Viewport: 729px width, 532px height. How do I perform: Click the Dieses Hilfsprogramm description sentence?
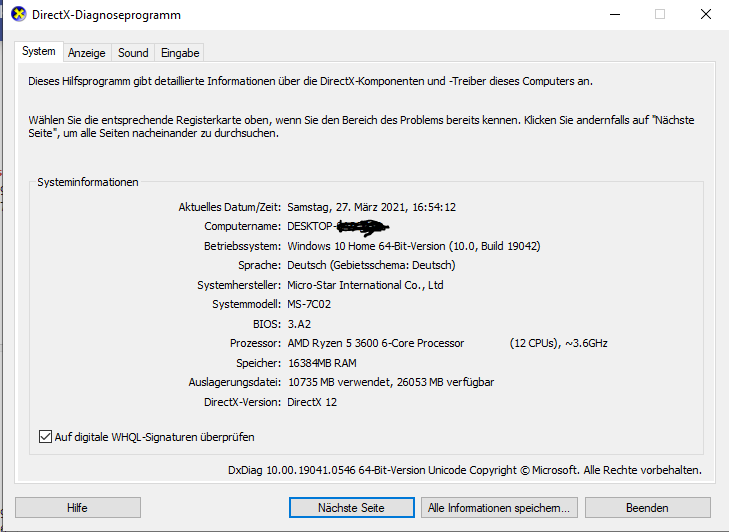[311, 81]
